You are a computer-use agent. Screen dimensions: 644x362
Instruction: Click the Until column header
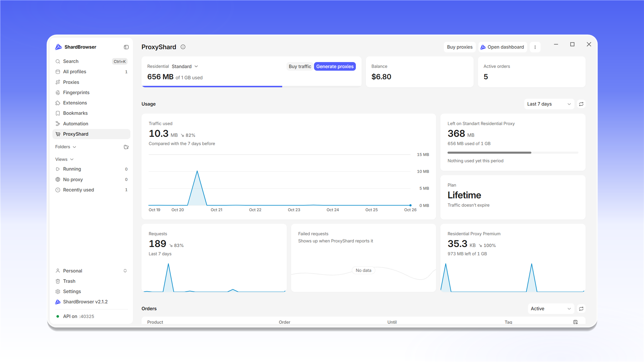coord(392,322)
